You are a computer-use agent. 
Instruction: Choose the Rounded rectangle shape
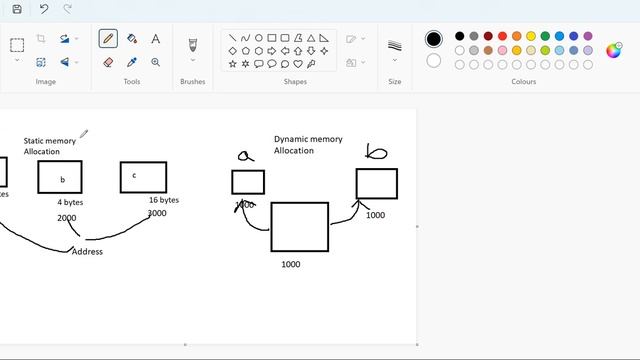coord(285,38)
